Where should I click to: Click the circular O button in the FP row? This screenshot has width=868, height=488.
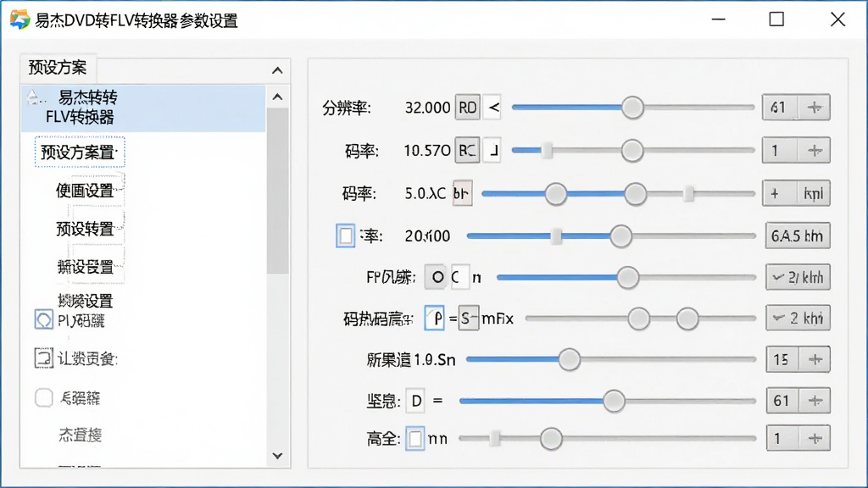[437, 277]
